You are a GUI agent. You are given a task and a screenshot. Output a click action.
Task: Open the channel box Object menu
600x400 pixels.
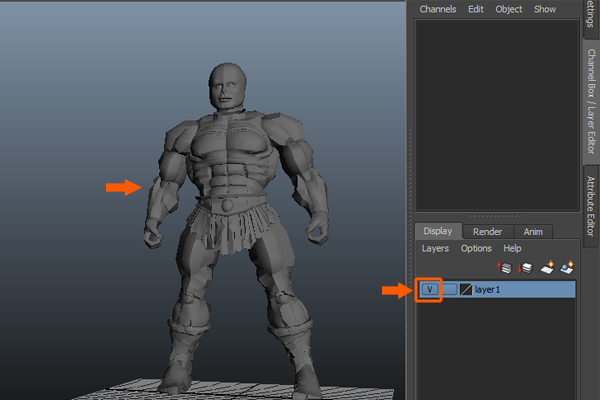[509, 9]
